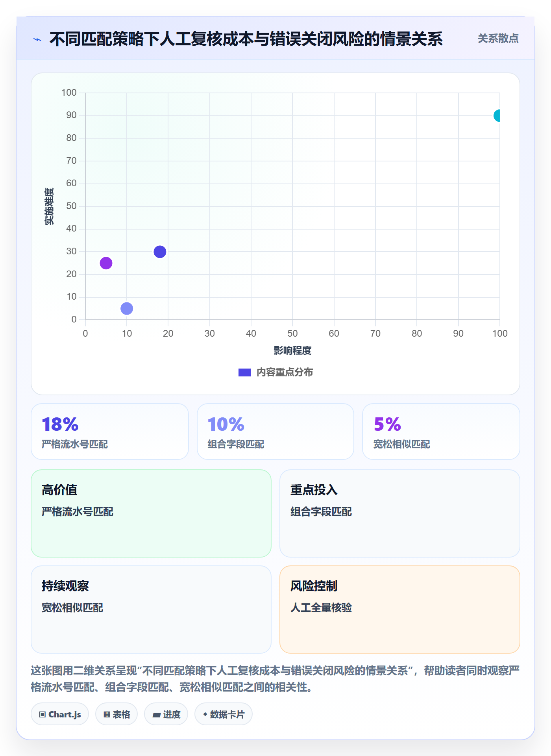Screen dimensions: 551x756
Task: Click y-axis tick label 100
Action: coord(69,93)
